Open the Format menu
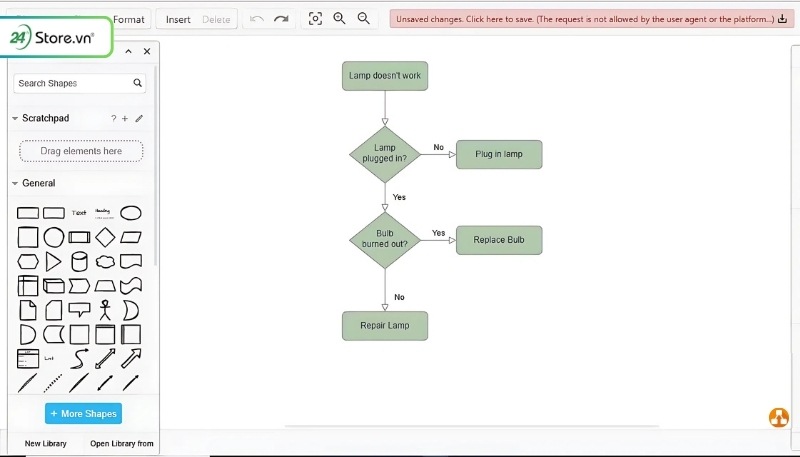Screen dimensions: 800x457 [128, 19]
